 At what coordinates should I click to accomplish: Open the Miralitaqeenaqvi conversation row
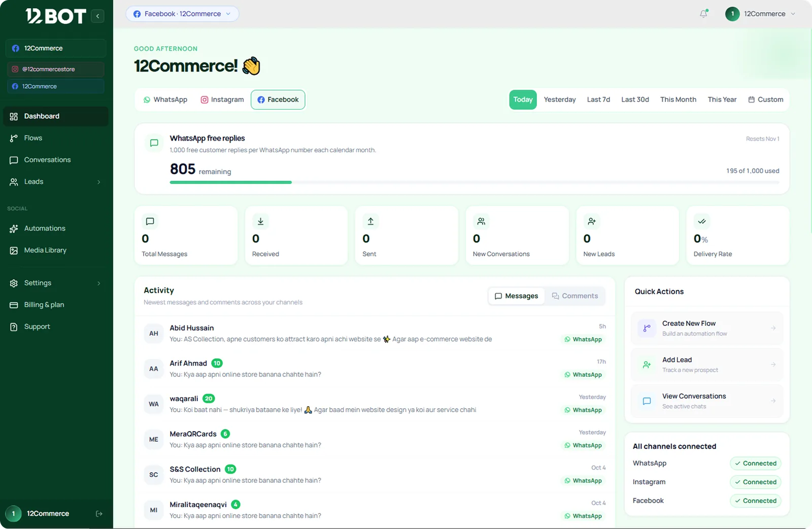tap(375, 510)
